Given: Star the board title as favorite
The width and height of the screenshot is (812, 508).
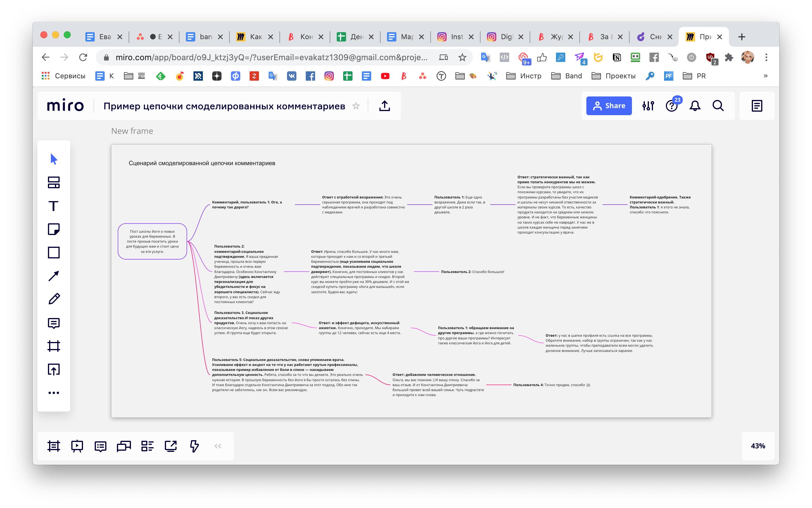Looking at the screenshot, I should 356,106.
